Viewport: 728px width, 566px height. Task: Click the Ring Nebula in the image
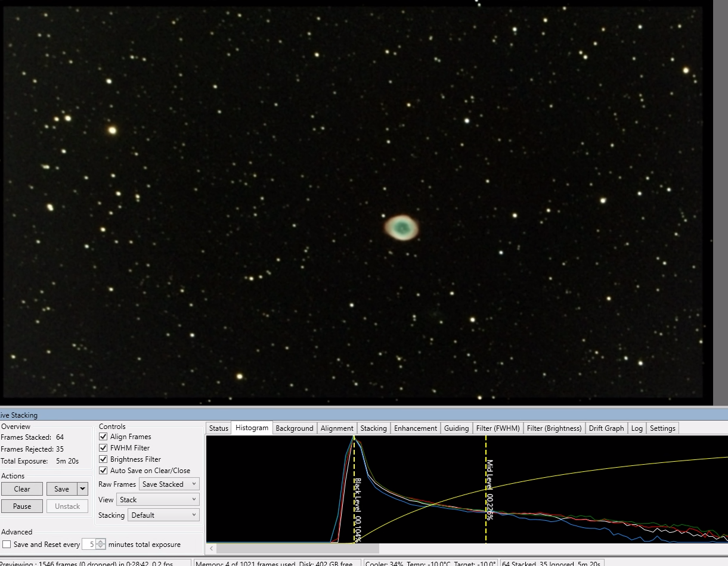pos(401,227)
